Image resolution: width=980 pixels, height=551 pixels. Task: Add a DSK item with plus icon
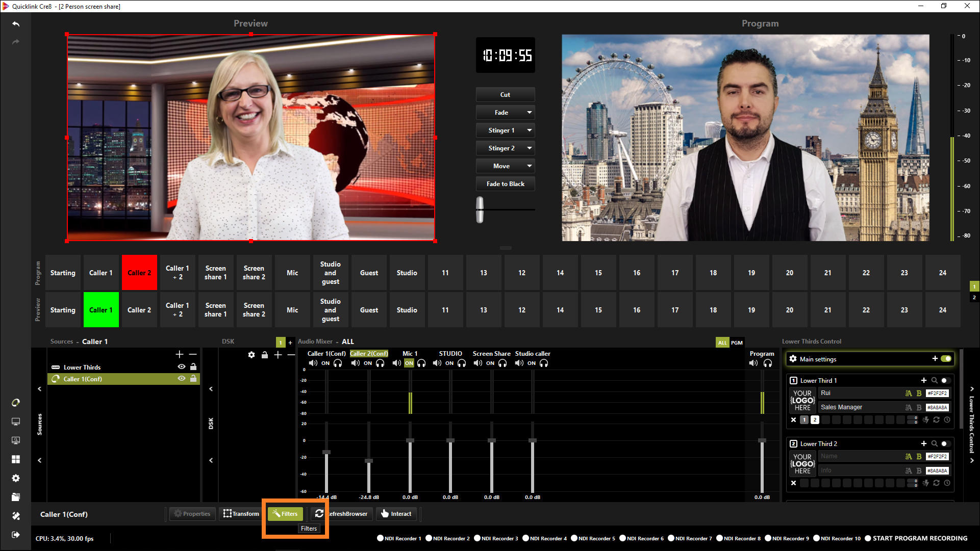coord(278,355)
